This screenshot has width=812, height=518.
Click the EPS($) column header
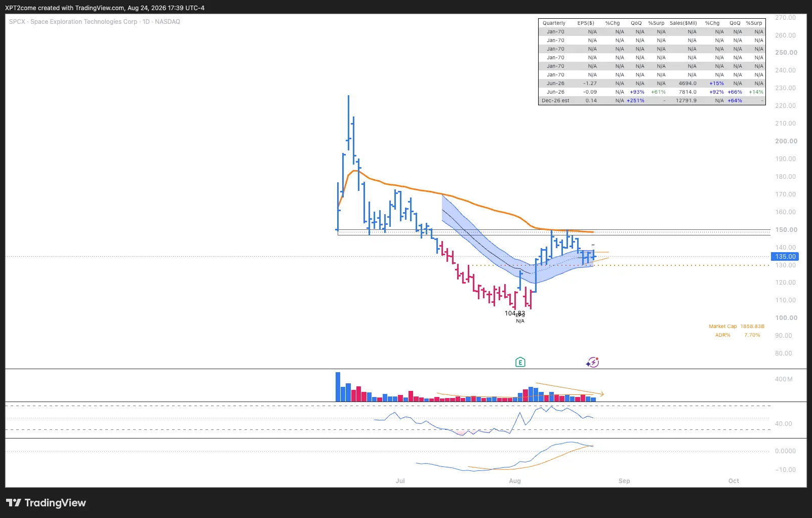(x=586, y=23)
